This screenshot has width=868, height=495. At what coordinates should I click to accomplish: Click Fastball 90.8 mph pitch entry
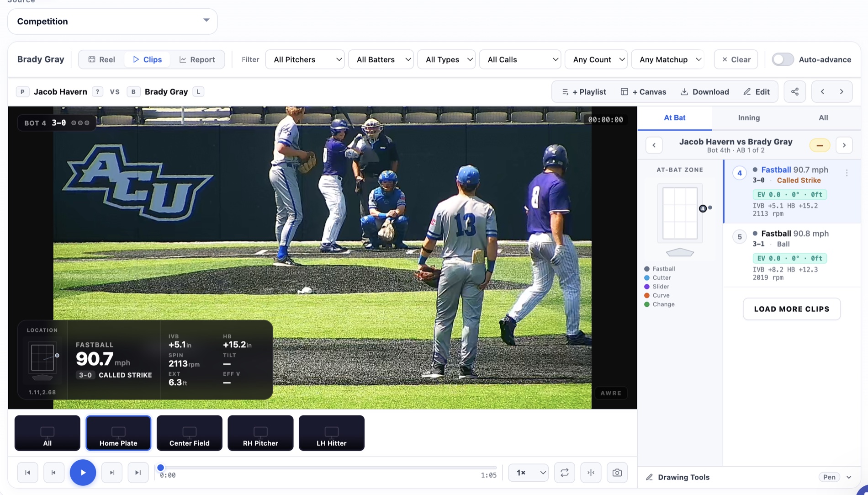[x=792, y=255]
